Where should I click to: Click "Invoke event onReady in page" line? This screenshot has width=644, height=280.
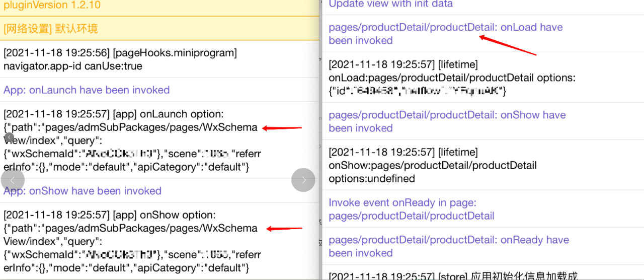(x=411, y=209)
